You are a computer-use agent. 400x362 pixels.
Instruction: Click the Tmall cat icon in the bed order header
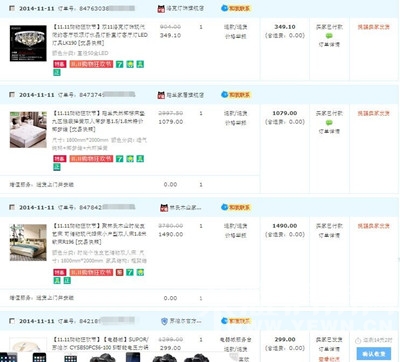164,208
